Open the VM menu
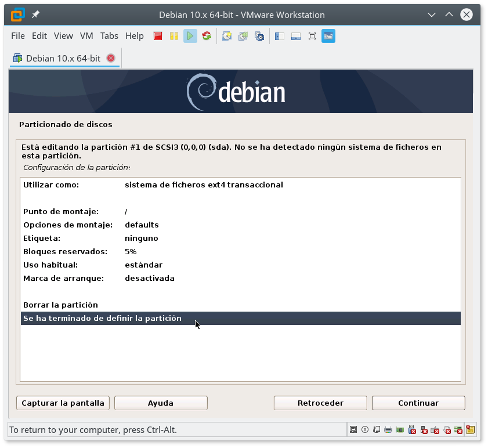The width and height of the screenshot is (488, 448). pos(86,36)
